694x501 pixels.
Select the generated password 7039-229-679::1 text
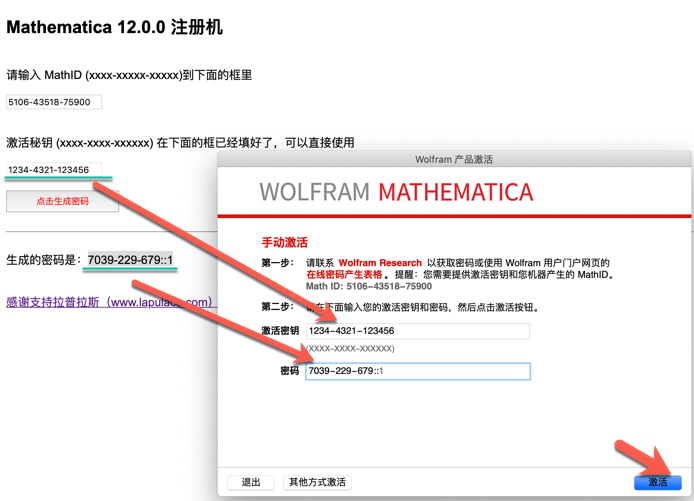[x=130, y=259]
